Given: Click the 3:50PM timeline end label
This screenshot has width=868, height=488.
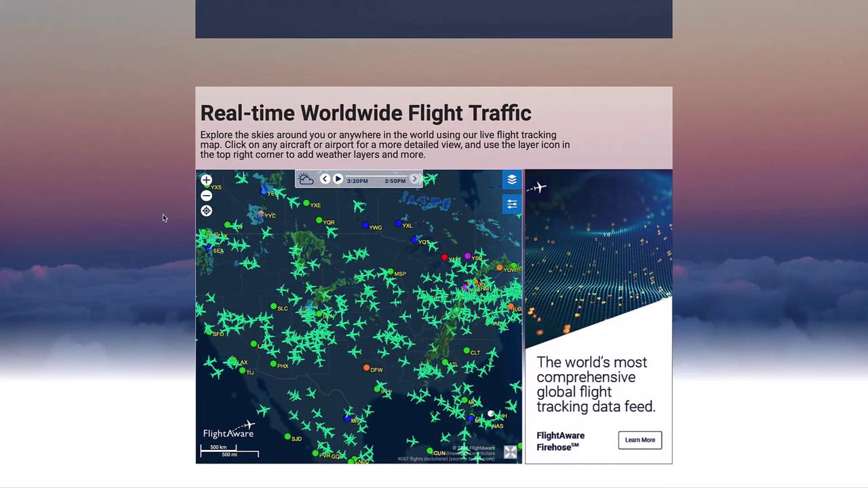Looking at the screenshot, I should pyautogui.click(x=395, y=181).
